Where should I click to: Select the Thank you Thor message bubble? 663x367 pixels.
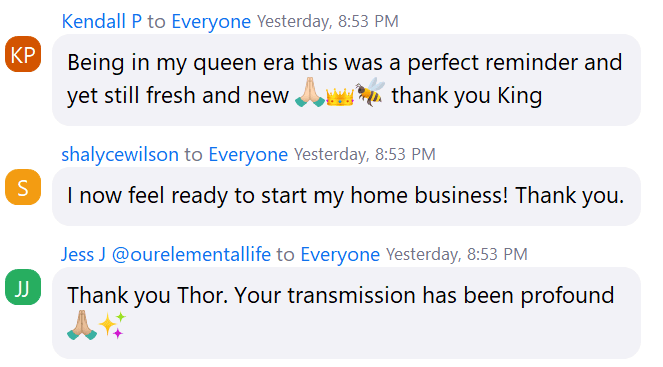(x=346, y=313)
